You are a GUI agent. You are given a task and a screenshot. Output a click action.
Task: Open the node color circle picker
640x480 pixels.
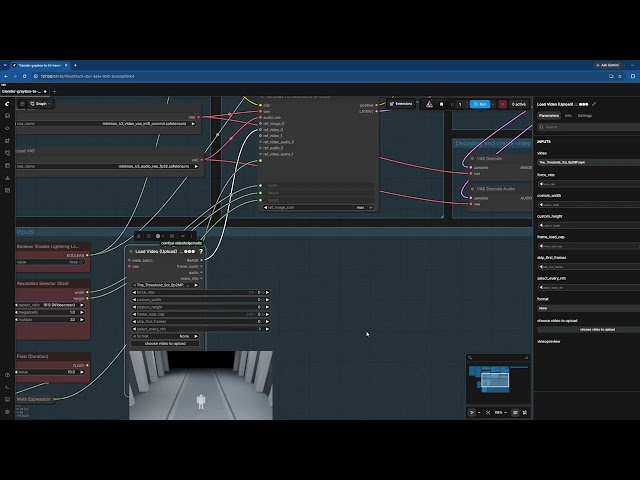point(160,236)
